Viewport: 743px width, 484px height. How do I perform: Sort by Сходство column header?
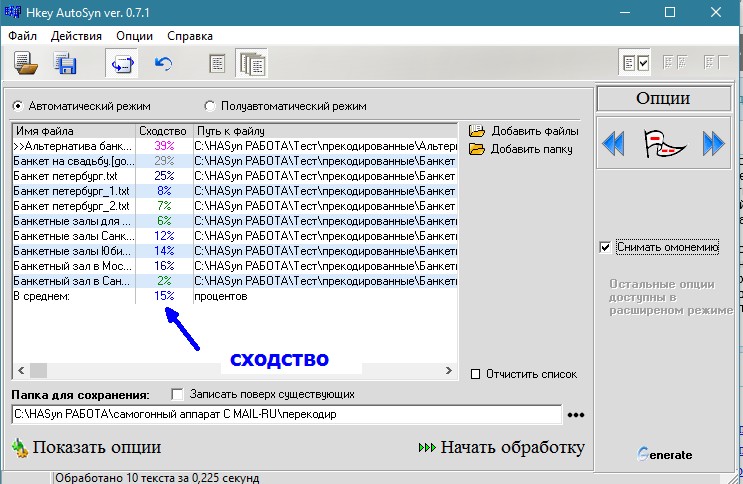click(x=164, y=131)
